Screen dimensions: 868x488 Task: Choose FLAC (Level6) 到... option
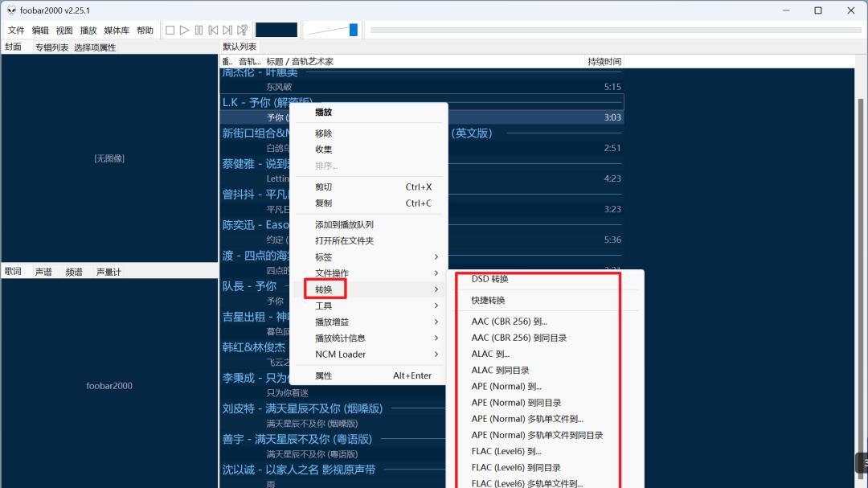pyautogui.click(x=545, y=452)
